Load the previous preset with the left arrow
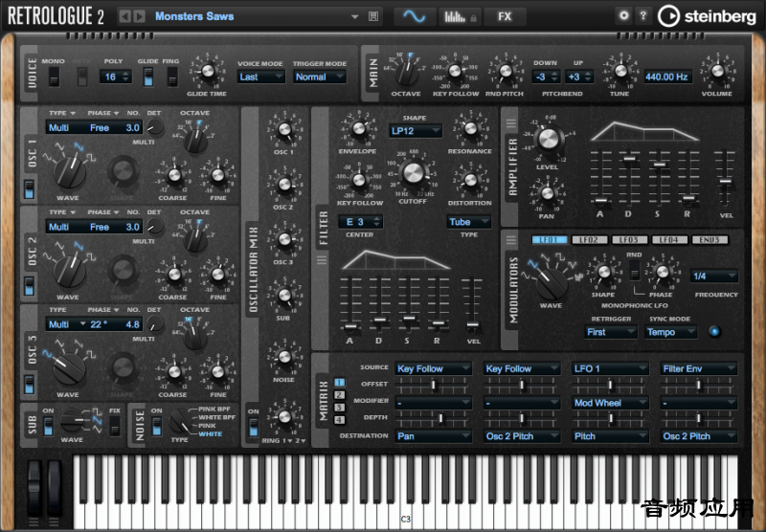This screenshot has width=766, height=532. (125, 16)
